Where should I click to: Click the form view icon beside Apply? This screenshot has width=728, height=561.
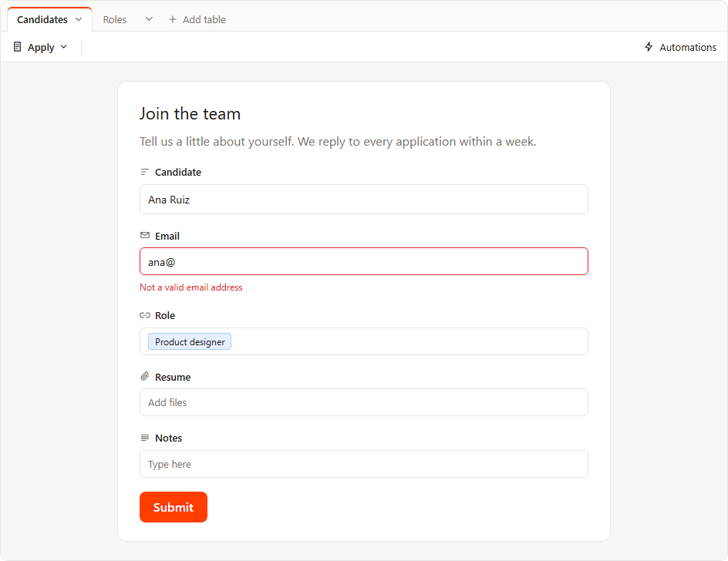[17, 47]
